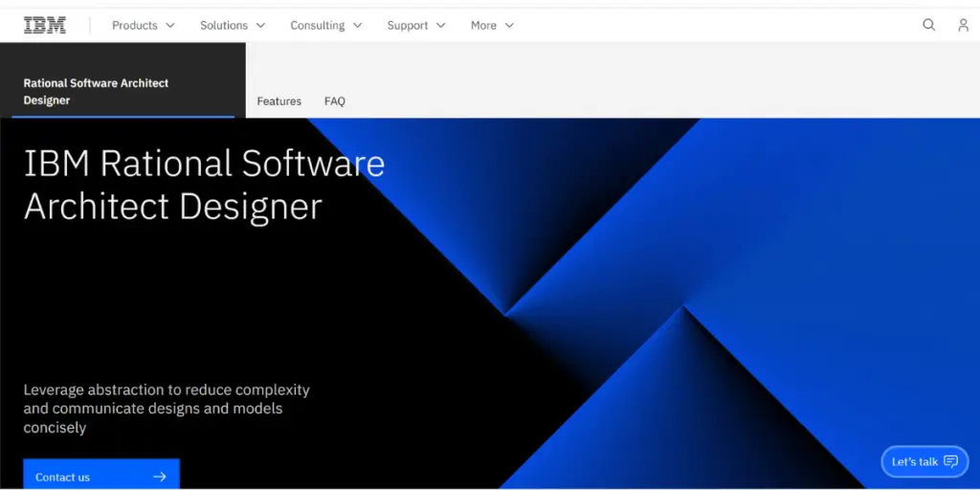Click the IBM logo
Screen dimensions: 980x490
pyautogui.click(x=45, y=25)
